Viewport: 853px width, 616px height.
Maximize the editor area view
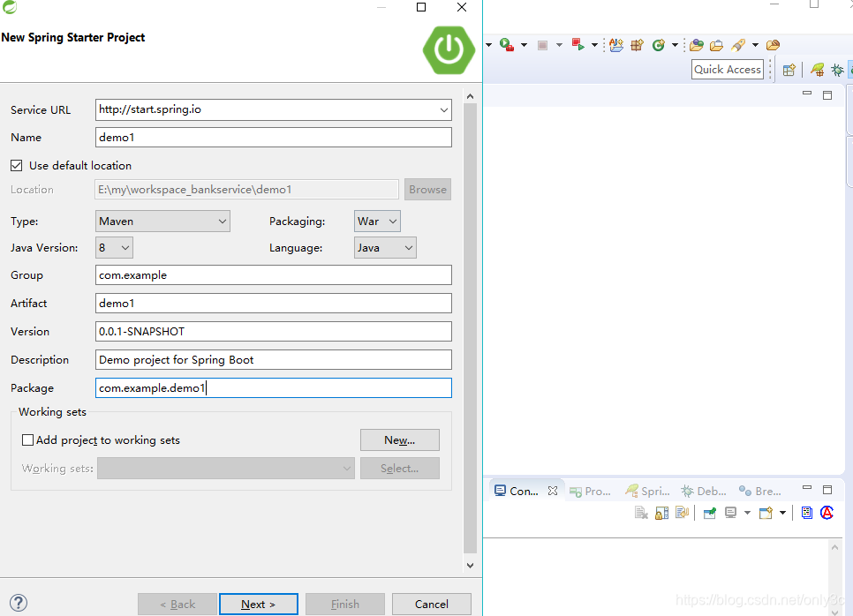(827, 95)
